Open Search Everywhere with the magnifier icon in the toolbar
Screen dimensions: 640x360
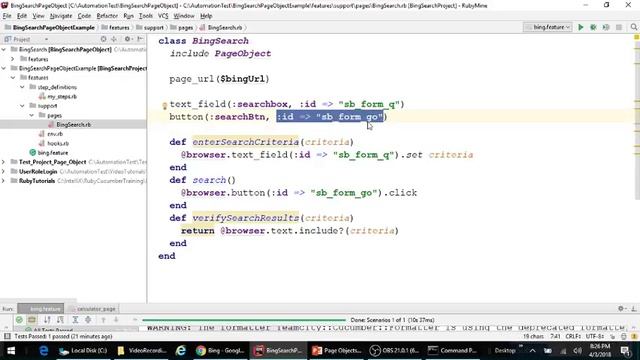(x=633, y=27)
